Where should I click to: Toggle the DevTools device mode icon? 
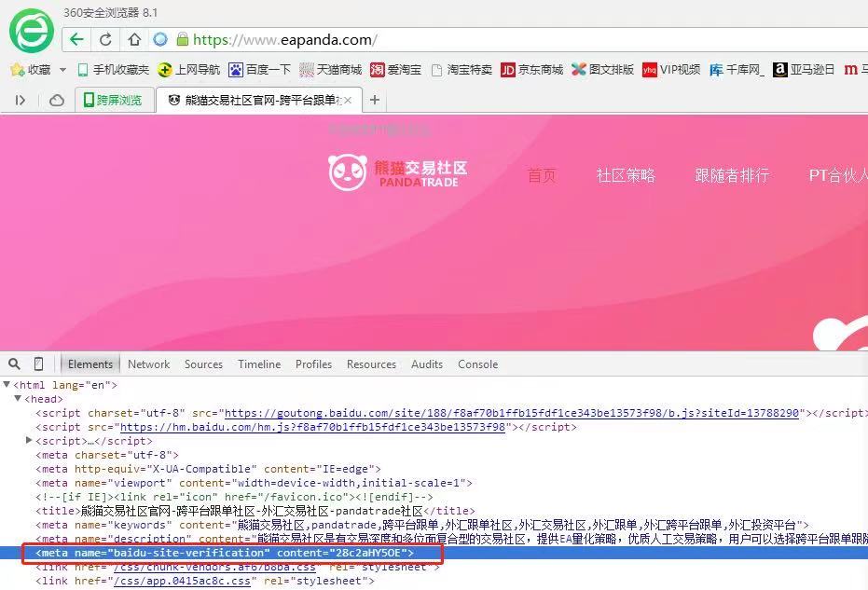click(x=38, y=364)
